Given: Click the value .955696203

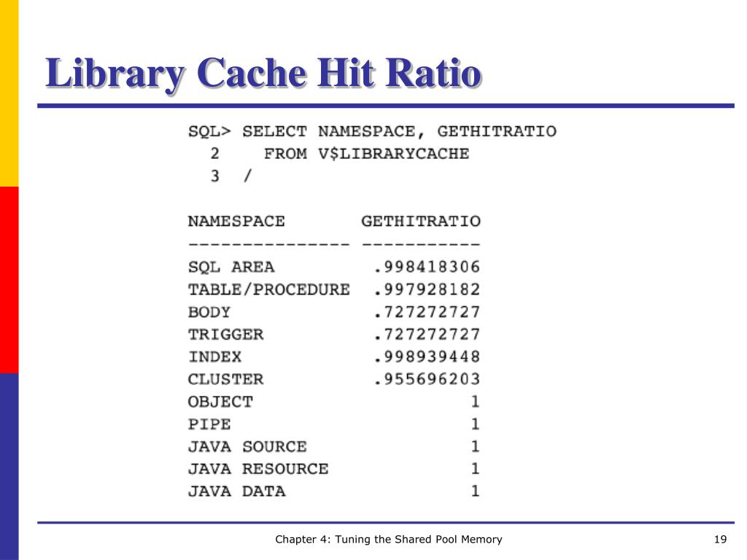Looking at the screenshot, I should click(x=427, y=379).
